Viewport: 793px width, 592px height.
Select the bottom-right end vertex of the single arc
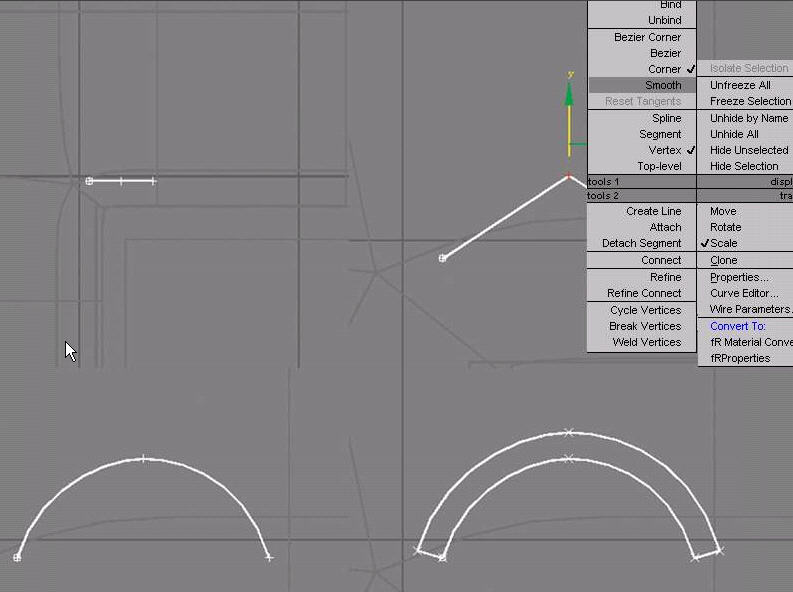pos(269,557)
